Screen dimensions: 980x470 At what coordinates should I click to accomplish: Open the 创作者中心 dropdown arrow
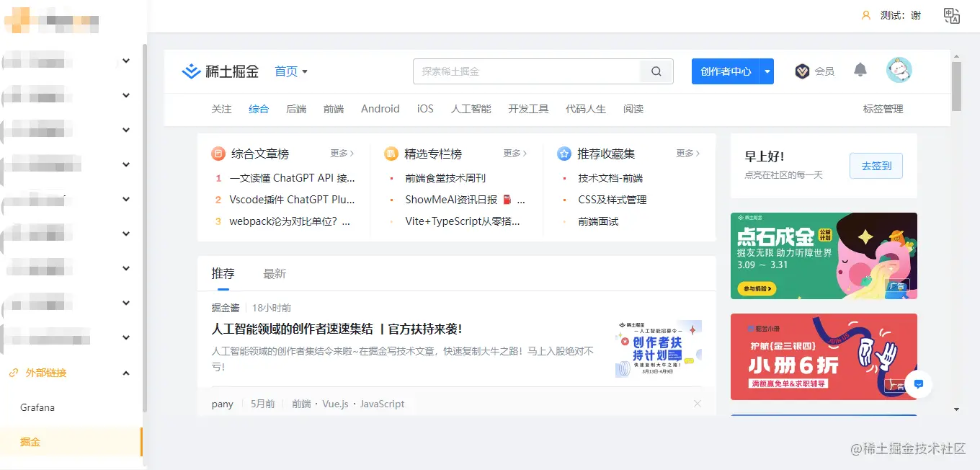point(767,71)
